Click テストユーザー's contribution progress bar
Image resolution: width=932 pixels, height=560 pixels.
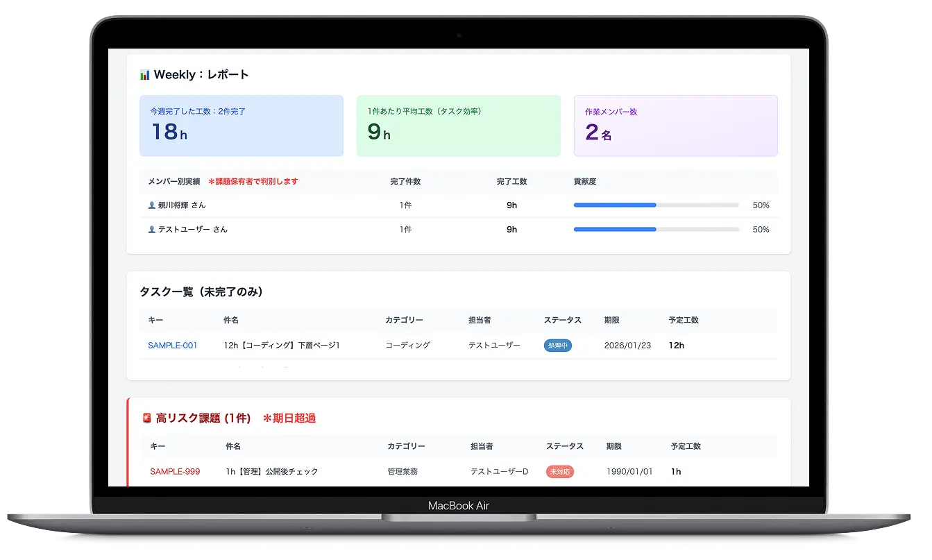(655, 230)
